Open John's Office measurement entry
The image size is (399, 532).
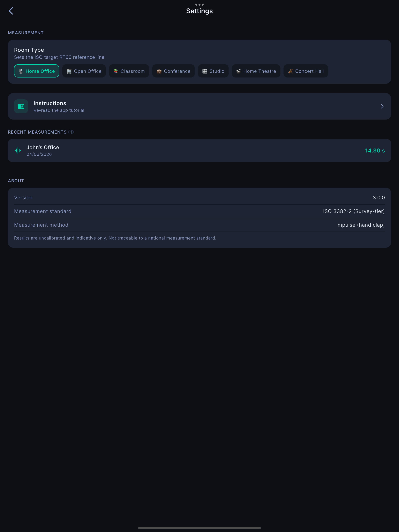click(x=199, y=151)
